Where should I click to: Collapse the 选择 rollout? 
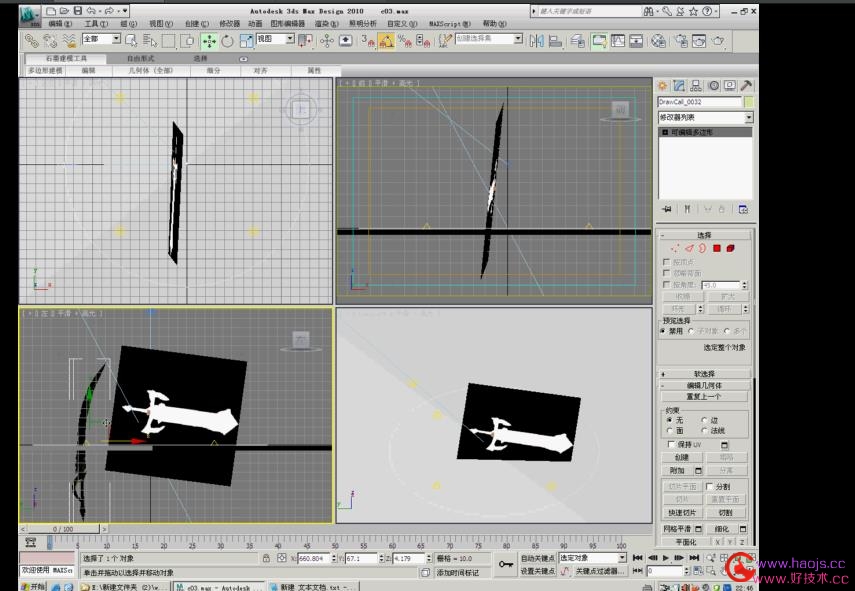pos(704,236)
